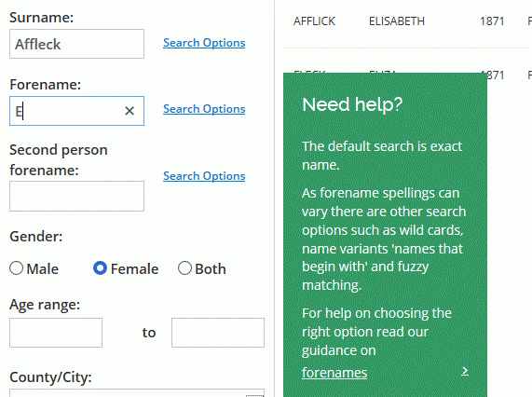Click the Forename input field
This screenshot has height=397, width=532.
click(x=76, y=111)
